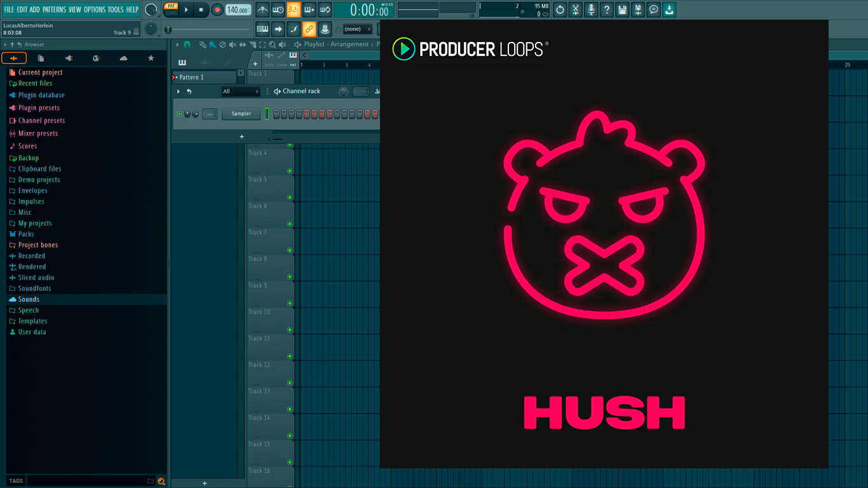Open the piano roll view button
This screenshot has height=488, width=868.
click(262, 29)
